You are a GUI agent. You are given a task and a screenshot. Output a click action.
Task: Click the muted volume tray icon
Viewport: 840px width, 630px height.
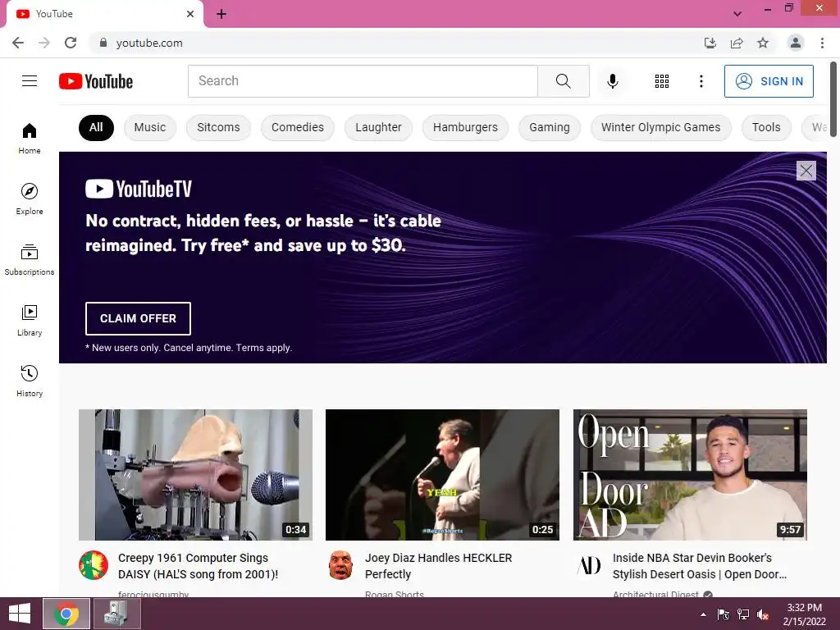(763, 614)
